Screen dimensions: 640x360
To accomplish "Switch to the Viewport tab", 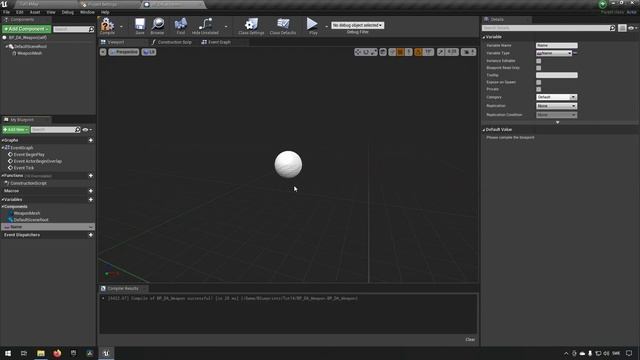I will tap(116, 42).
